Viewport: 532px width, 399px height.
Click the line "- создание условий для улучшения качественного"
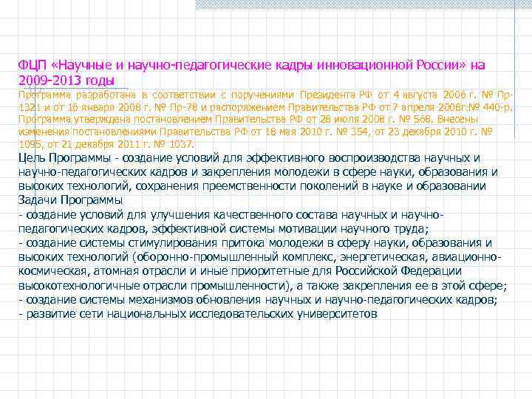click(x=231, y=215)
